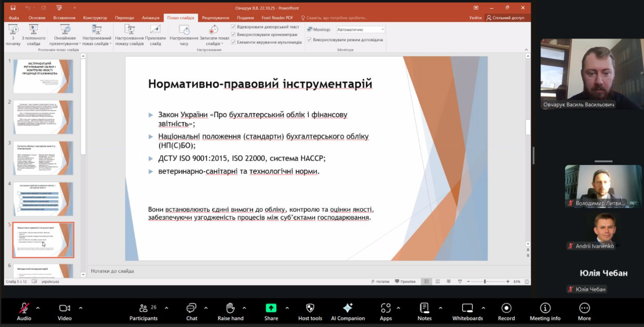
Task: Expand the options arrow next to Video
Action: [81, 308]
